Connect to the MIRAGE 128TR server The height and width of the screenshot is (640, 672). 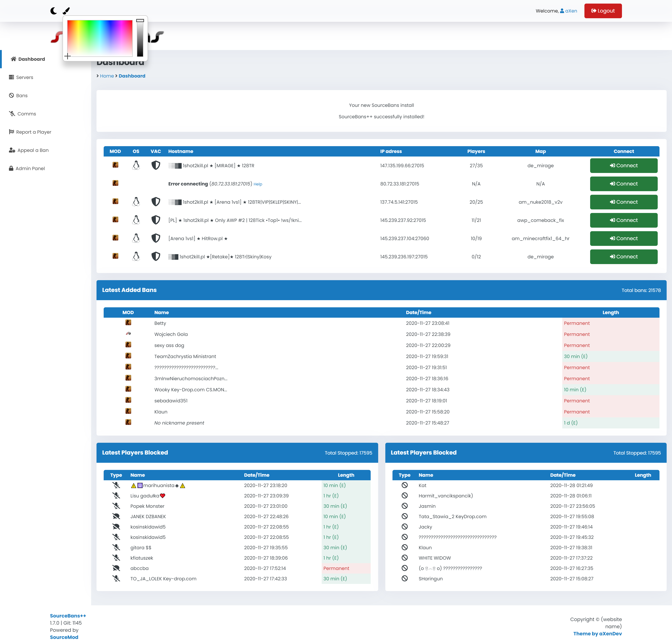(623, 165)
